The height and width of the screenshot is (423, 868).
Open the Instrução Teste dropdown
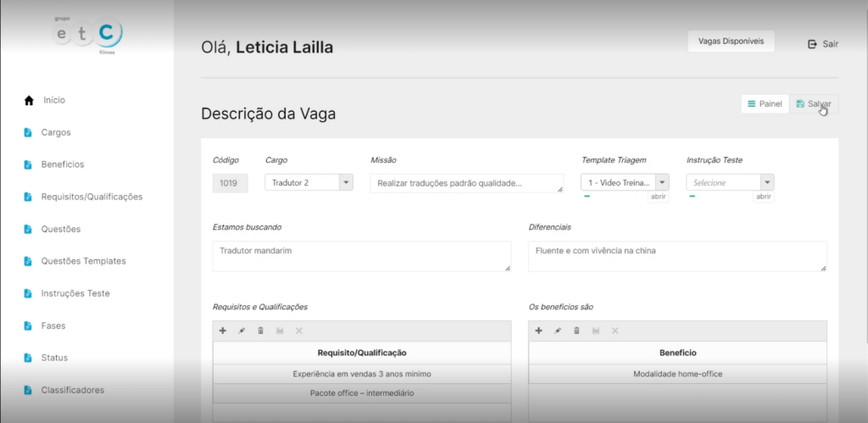(767, 182)
